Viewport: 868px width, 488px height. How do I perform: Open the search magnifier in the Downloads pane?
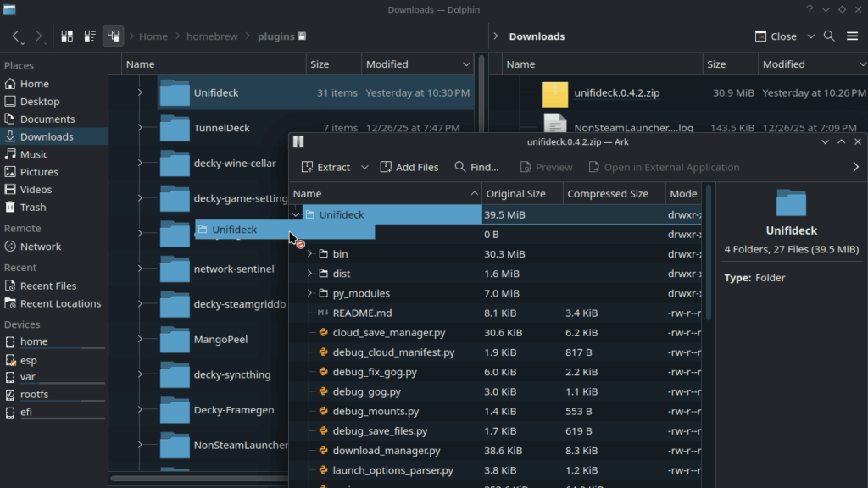829,36
